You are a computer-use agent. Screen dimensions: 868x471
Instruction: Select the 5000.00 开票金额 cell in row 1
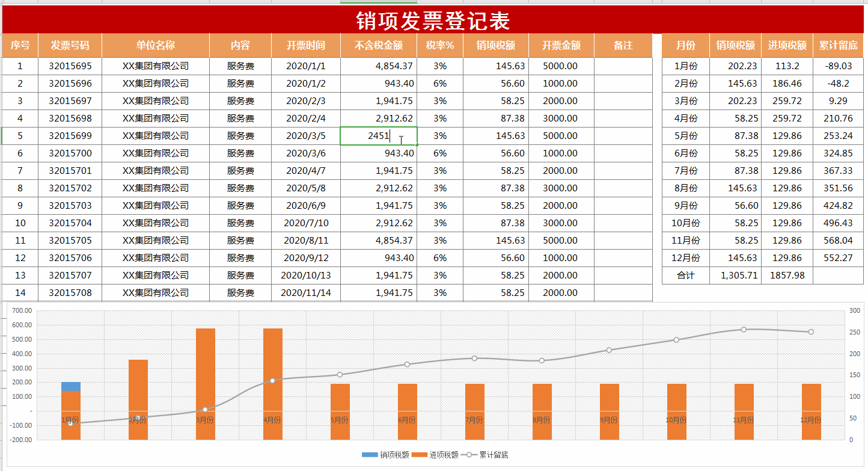(x=560, y=66)
